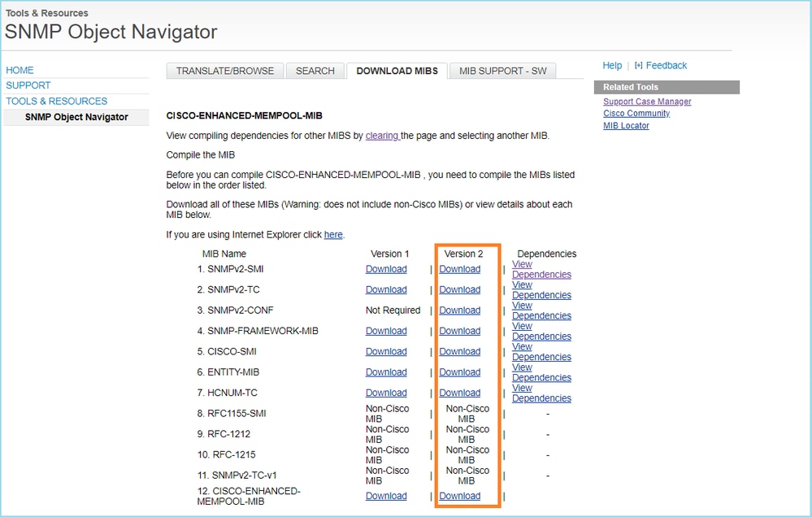
Task: Download Version 2 of SNMPv2-CONF
Action: click(459, 311)
